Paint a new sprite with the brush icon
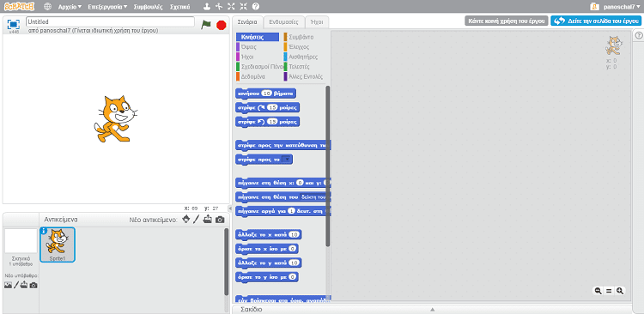This screenshot has height=314, width=644. pyautogui.click(x=197, y=219)
